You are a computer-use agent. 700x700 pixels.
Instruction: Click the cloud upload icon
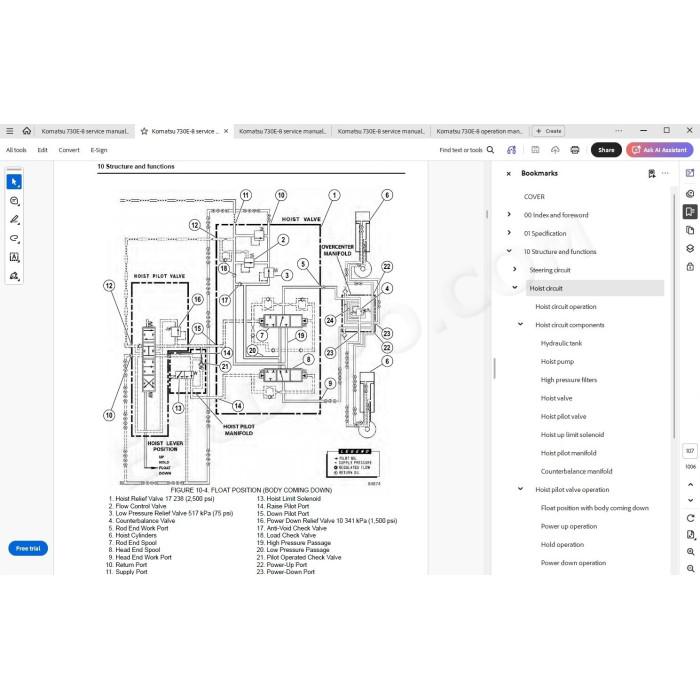click(x=555, y=150)
